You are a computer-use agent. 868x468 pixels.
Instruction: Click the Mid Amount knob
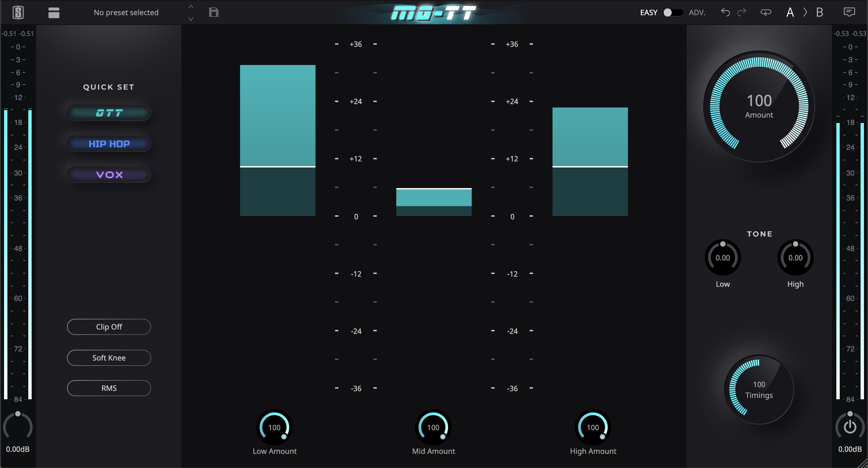[x=433, y=427]
